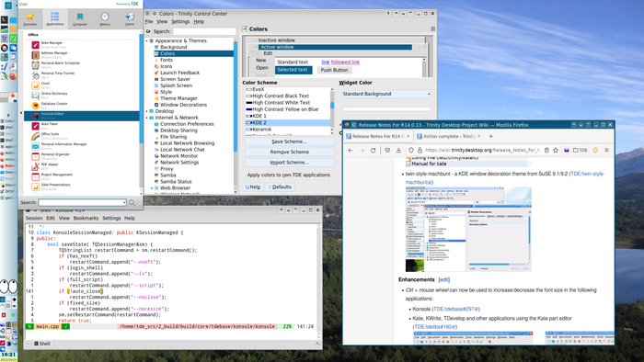This screenshot has height=362, width=644.
Task: Open the Firefox hamburger menu
Action: point(606,151)
